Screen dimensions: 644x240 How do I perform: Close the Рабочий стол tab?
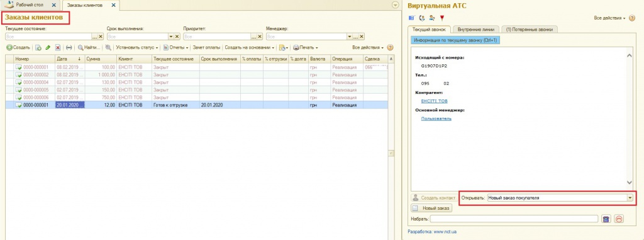(x=54, y=5)
